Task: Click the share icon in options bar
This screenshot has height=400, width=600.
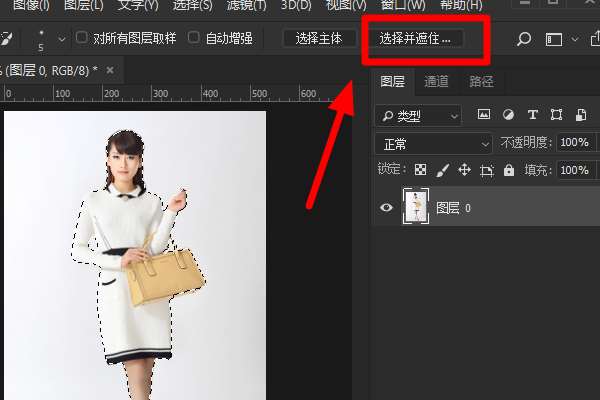Action: click(595, 38)
